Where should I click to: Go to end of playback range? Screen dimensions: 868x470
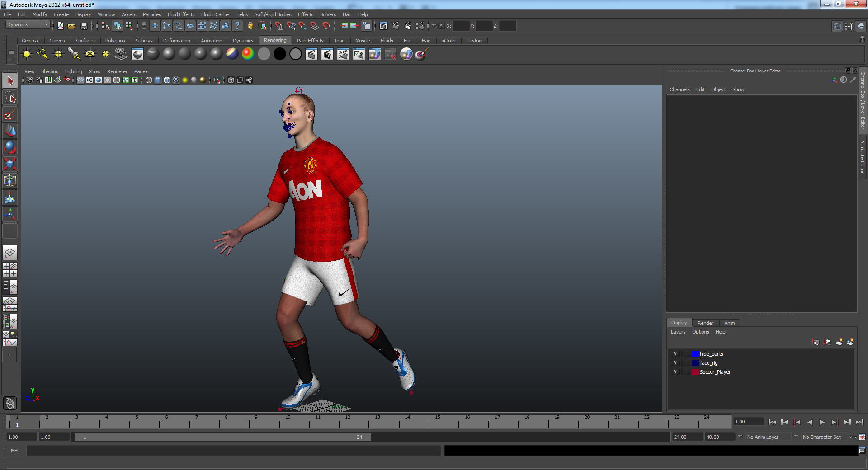click(x=860, y=422)
